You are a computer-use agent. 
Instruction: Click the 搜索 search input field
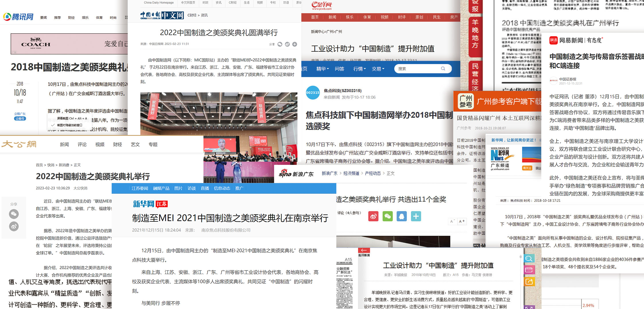coord(418,69)
